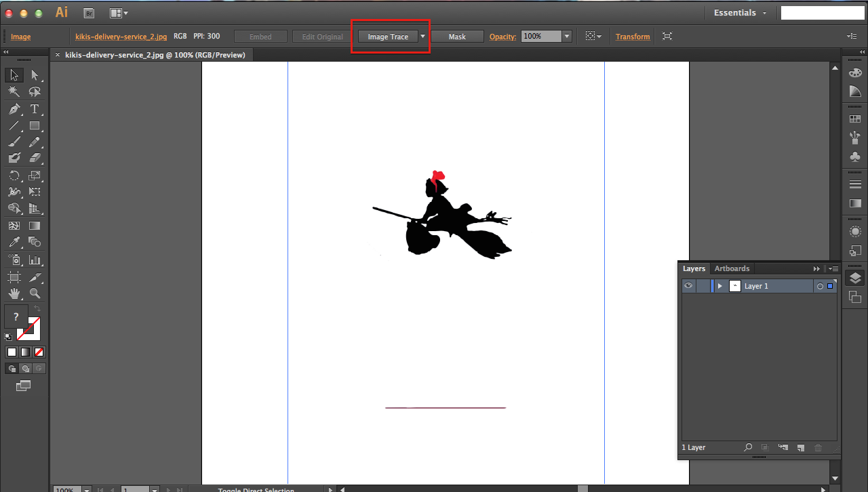Open the Swatches panel from dock
The width and height of the screenshot is (868, 492).
point(855,119)
